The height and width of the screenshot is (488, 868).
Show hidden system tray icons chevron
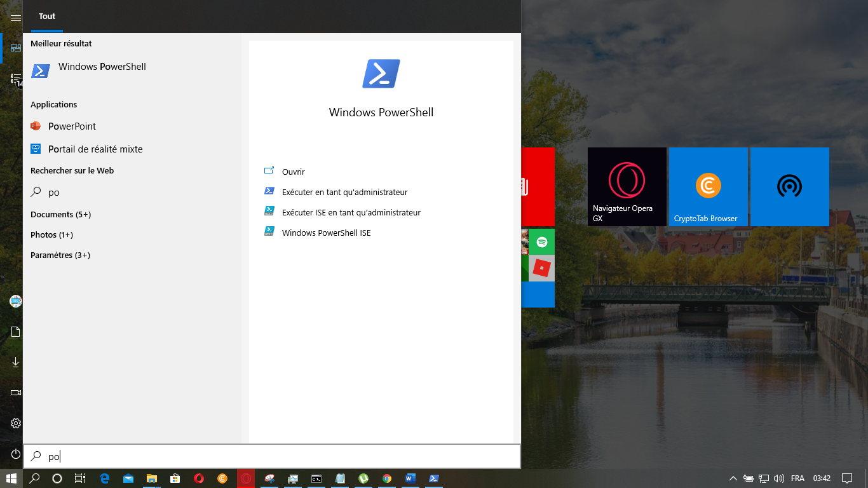733,478
